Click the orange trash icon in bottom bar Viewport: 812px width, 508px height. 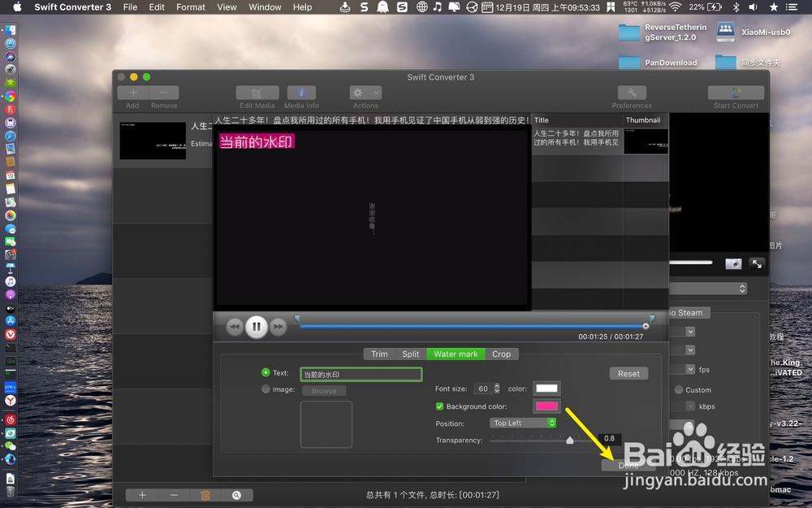pyautogui.click(x=205, y=495)
